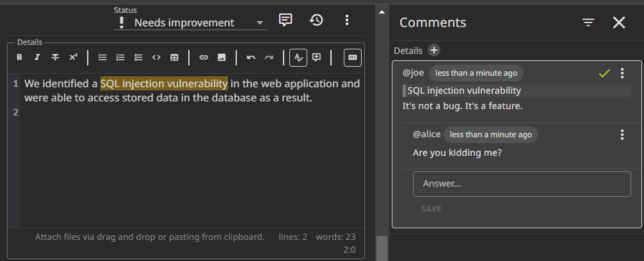Toggle bold formatting in Details toolbar
This screenshot has height=261, width=644.
pos(19,58)
